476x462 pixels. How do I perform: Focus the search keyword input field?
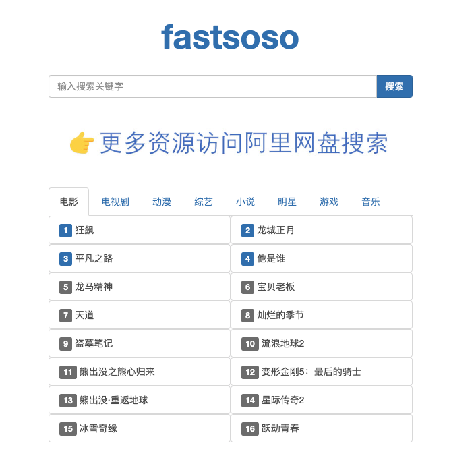(x=213, y=86)
